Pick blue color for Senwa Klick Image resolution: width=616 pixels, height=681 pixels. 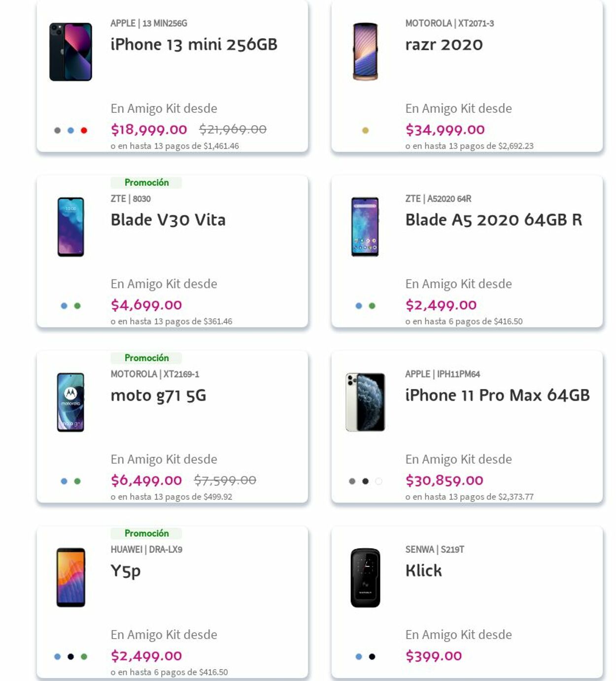tap(359, 657)
